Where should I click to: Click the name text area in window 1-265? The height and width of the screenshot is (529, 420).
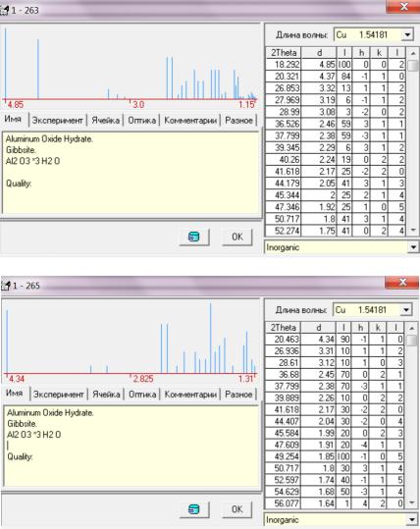tap(131, 446)
